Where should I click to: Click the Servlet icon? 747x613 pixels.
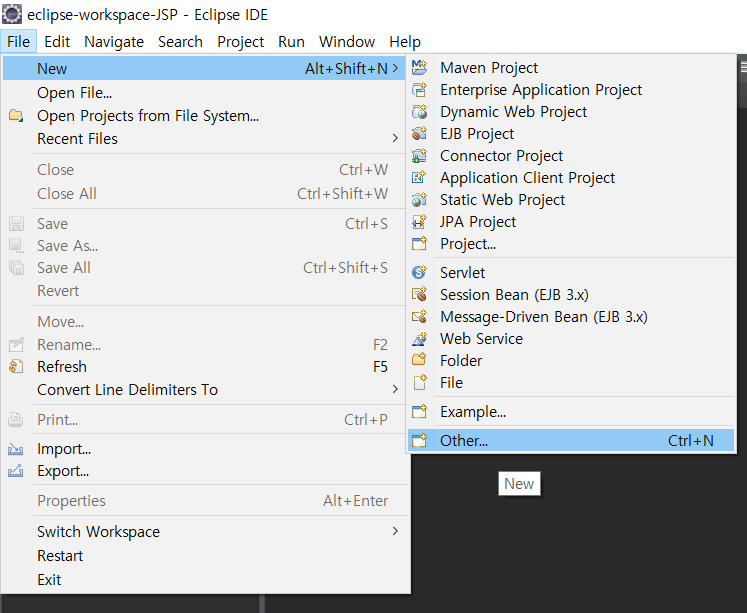coord(419,272)
